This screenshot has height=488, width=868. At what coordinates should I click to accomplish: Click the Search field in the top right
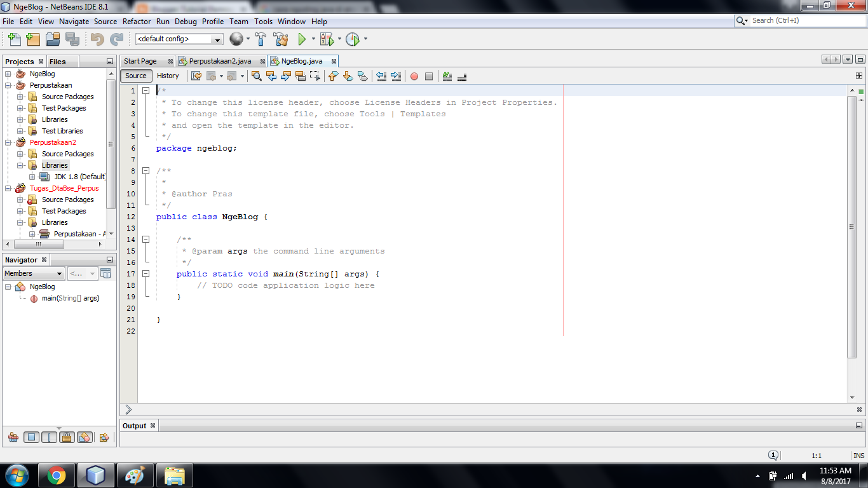tap(797, 20)
